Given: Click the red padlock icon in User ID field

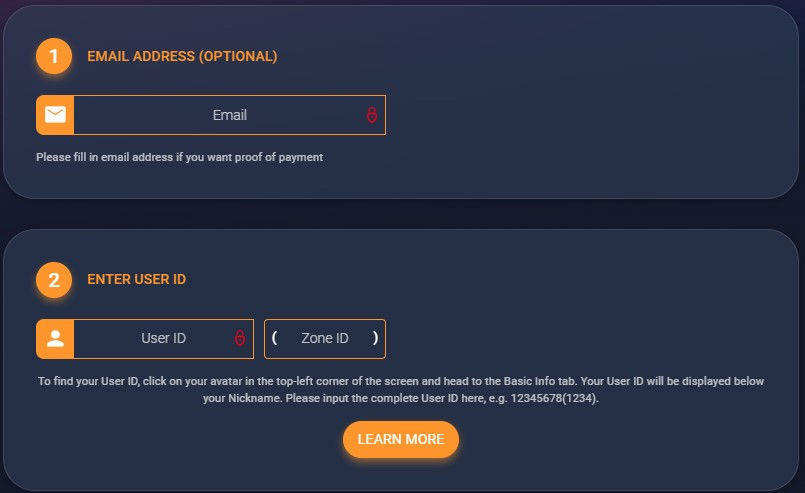Looking at the screenshot, I should 240,339.
